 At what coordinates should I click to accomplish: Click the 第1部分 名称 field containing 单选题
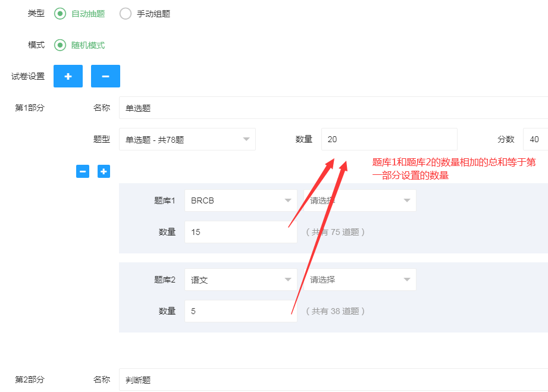pos(332,108)
